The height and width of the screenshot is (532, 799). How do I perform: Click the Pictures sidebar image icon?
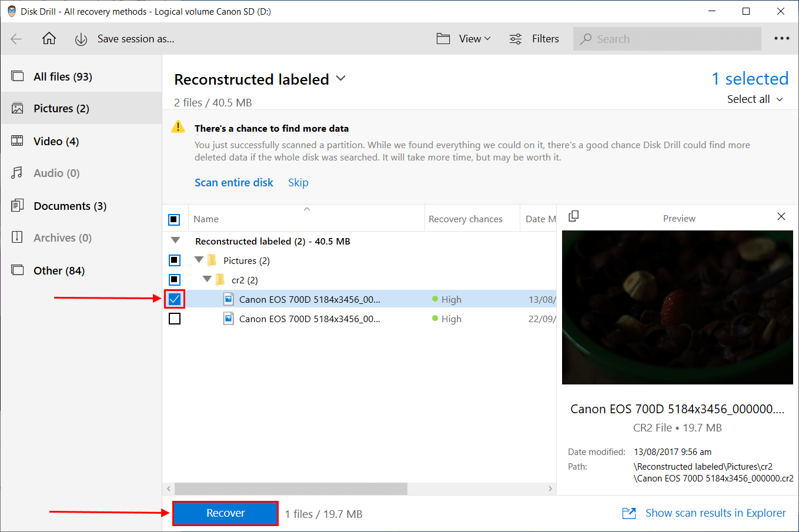pos(18,108)
